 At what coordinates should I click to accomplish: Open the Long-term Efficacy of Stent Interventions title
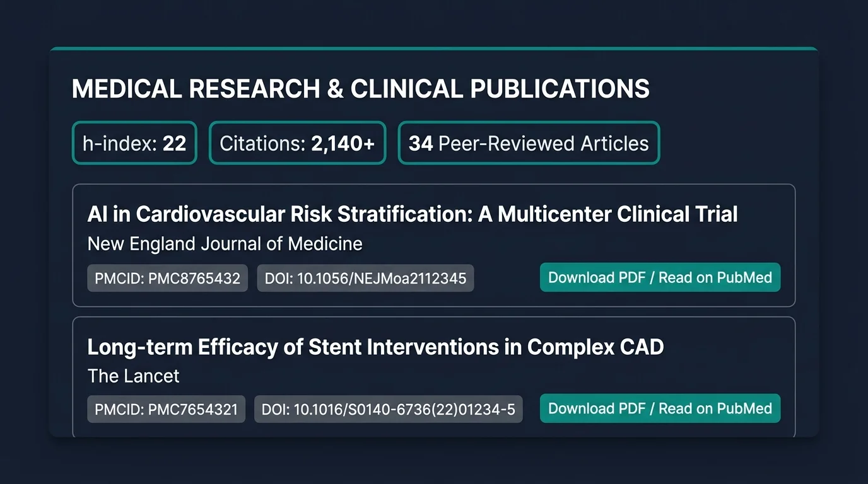pos(375,347)
